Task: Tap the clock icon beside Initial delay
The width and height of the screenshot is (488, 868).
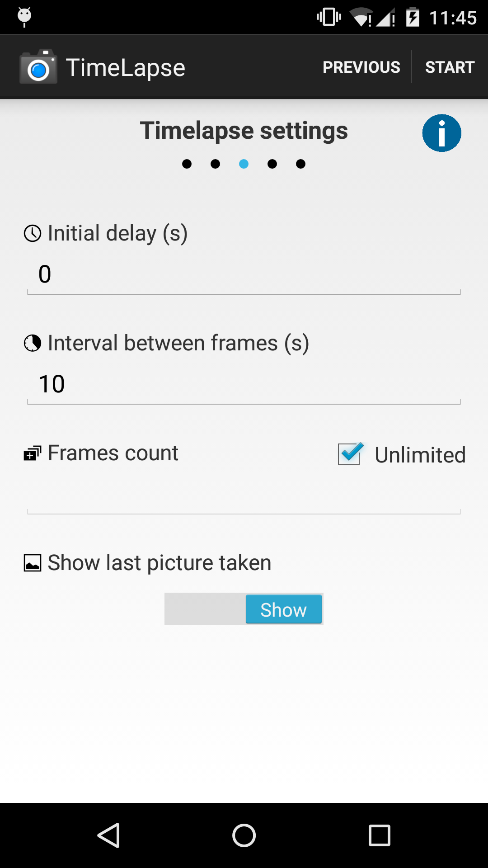Action: 33,233
